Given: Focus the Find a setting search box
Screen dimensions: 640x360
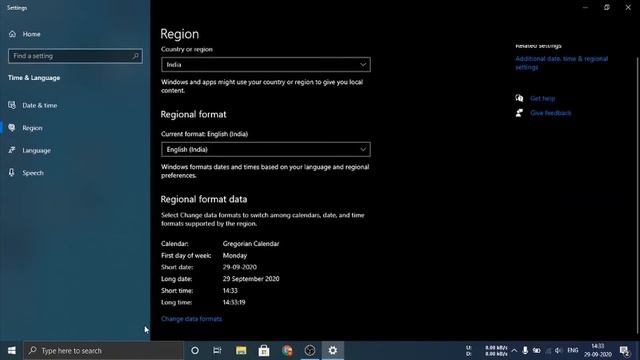Looking at the screenshot, I should pyautogui.click(x=75, y=56).
